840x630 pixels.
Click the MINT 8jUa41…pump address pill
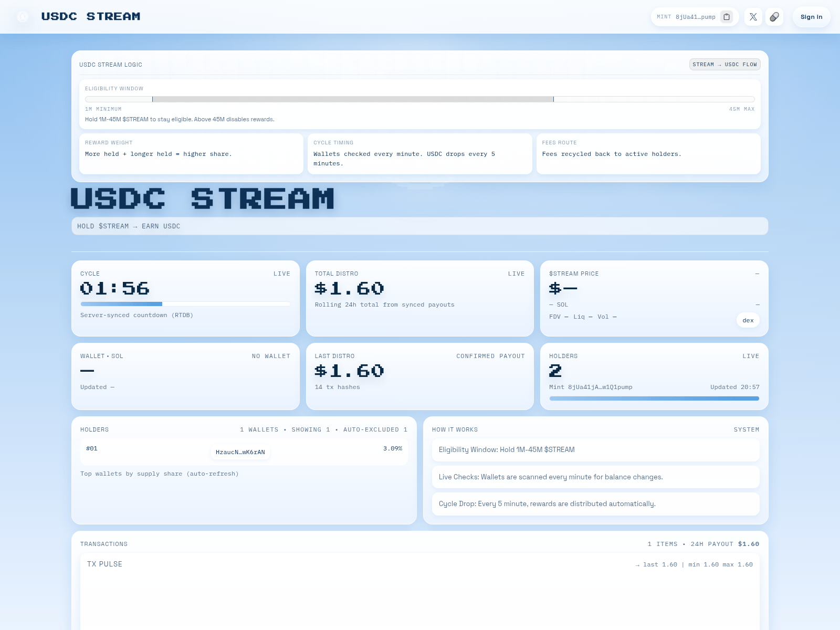pyautogui.click(x=695, y=17)
